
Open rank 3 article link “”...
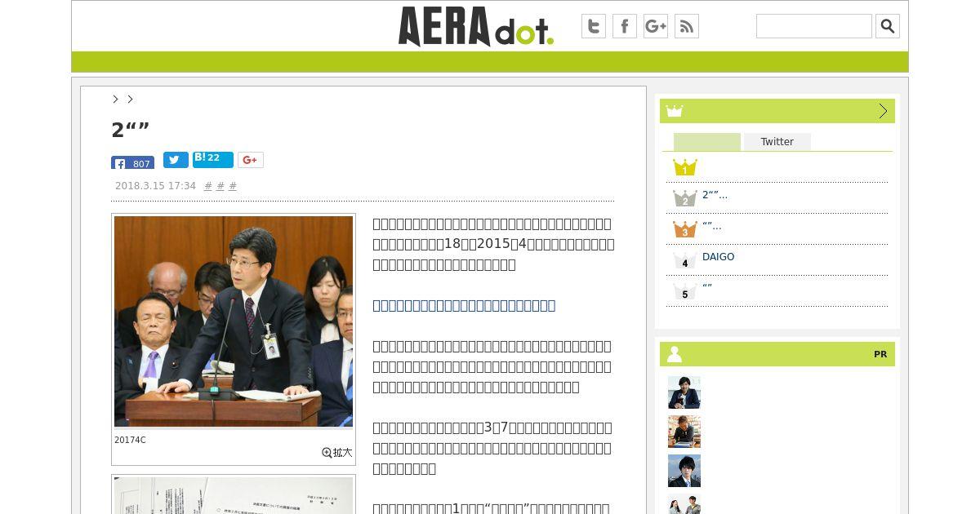point(711,226)
